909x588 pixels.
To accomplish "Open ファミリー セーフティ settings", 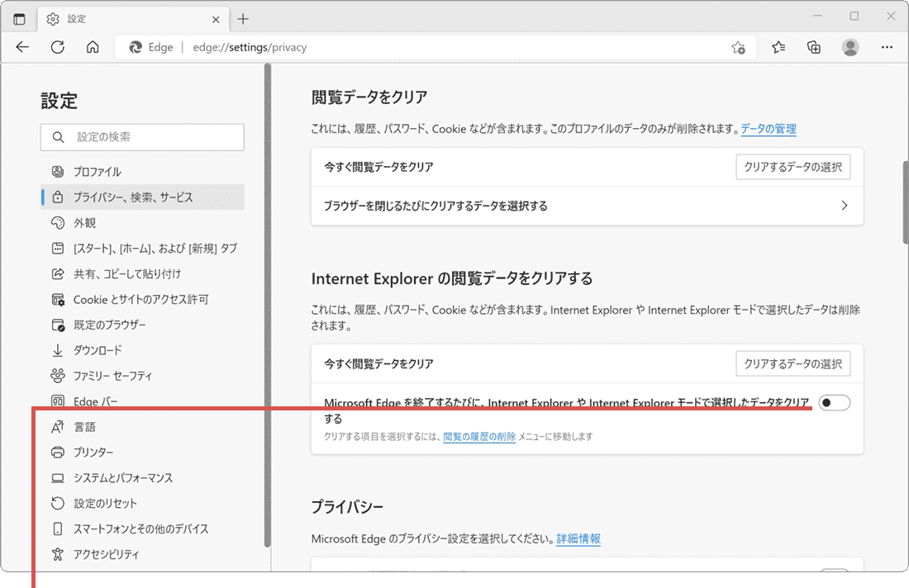I will [142, 376].
